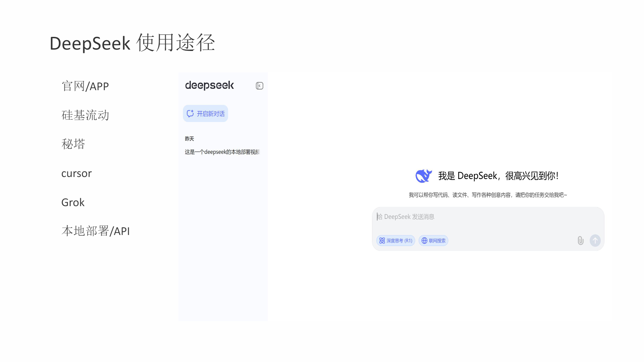Toggle 深度思考 (R1) mode
The width and height of the screenshot is (644, 362).
coord(395,241)
